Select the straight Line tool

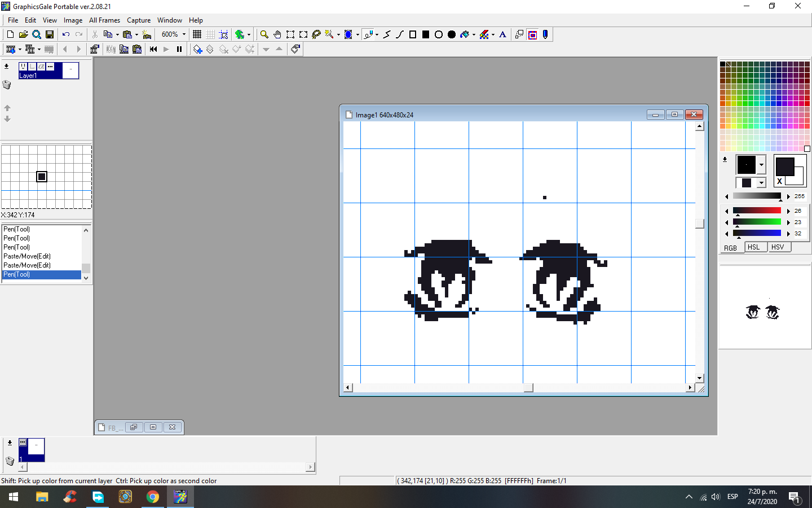387,34
